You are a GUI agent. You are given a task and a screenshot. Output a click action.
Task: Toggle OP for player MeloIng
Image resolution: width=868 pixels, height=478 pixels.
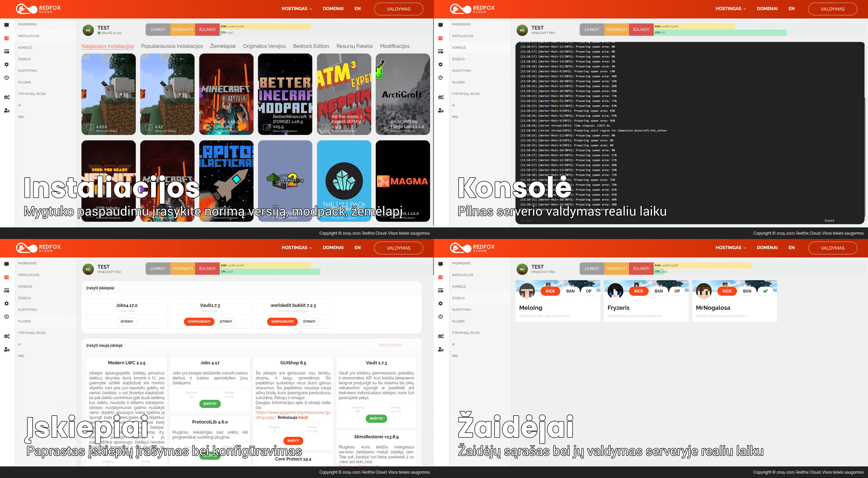pos(589,291)
